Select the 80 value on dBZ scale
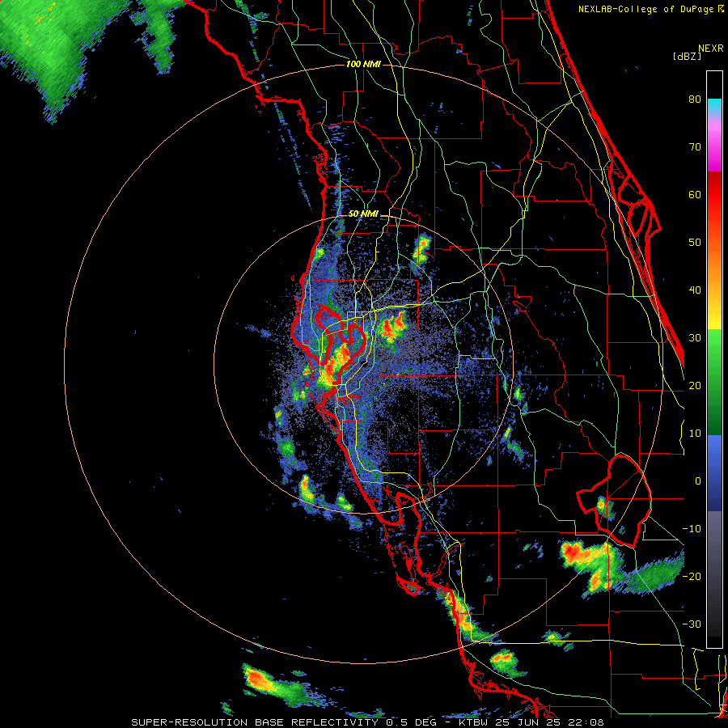The height and width of the screenshot is (728, 728). pyautogui.click(x=695, y=99)
